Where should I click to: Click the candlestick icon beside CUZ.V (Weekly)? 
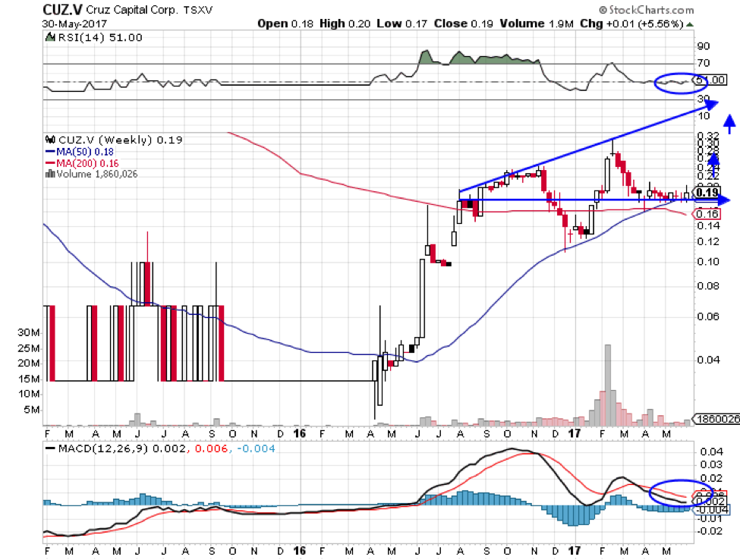click(x=50, y=140)
